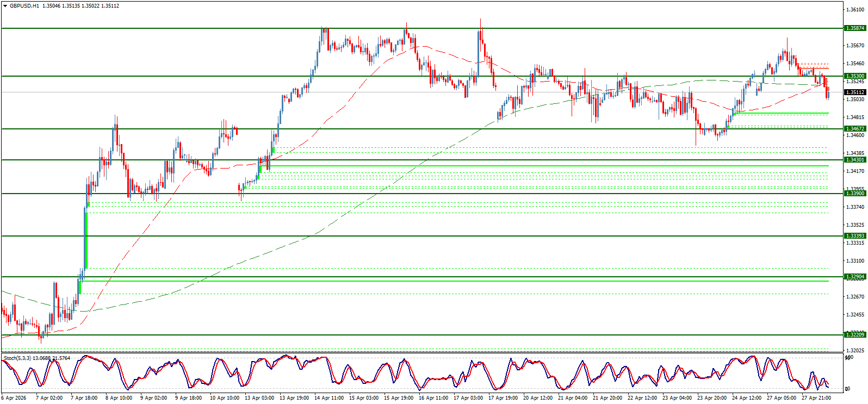The image size is (868, 404).
Task: Click the 27 Apr 21:00 time label
Action: click(x=816, y=398)
